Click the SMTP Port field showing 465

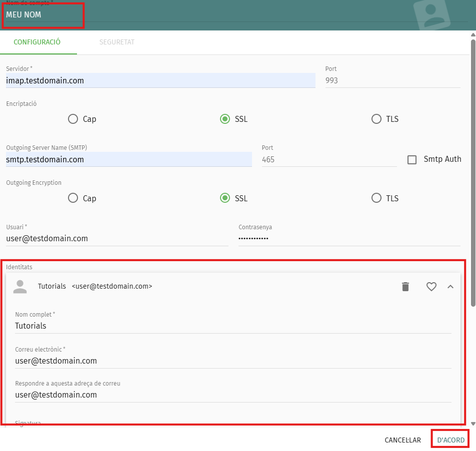[x=328, y=160]
